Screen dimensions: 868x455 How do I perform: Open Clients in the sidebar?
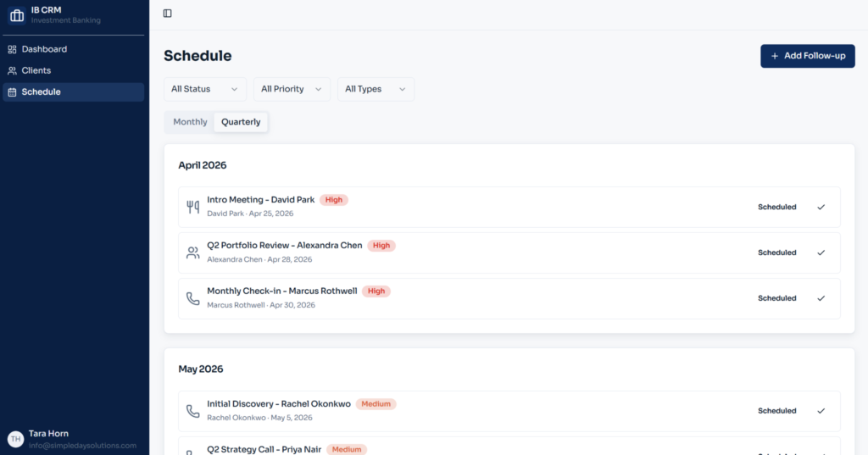[73, 71]
